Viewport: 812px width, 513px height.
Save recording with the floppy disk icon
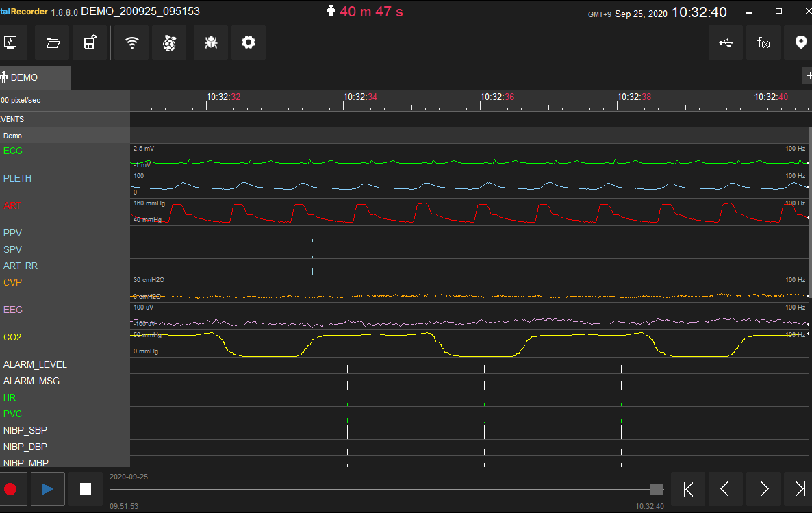[x=90, y=42]
